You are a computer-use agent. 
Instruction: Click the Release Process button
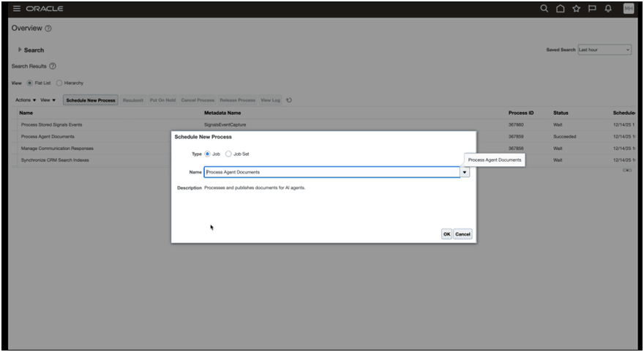(237, 100)
